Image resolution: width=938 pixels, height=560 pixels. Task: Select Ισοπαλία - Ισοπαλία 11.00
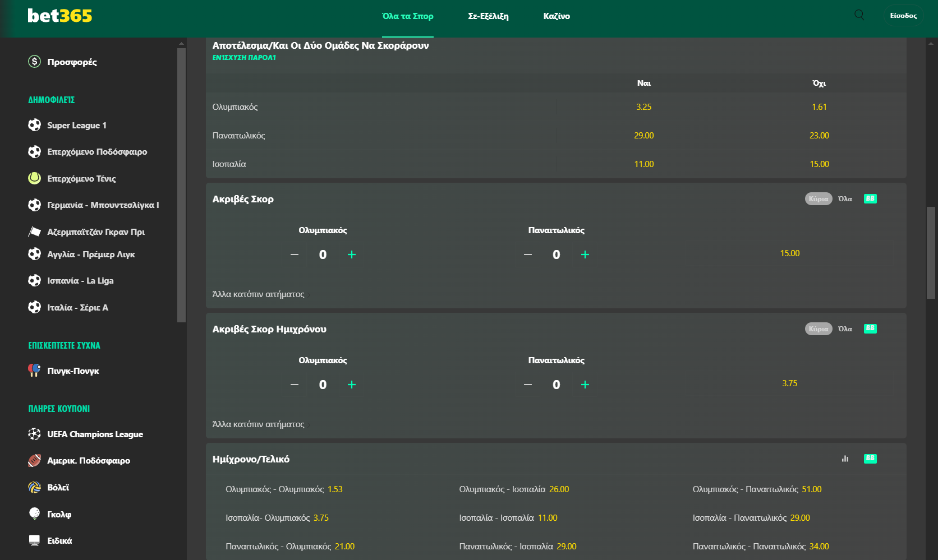508,518
